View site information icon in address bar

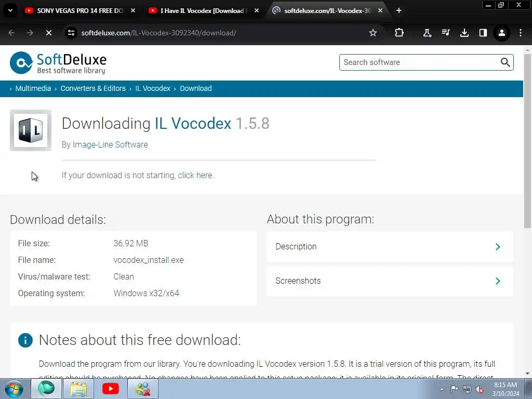[x=71, y=33]
